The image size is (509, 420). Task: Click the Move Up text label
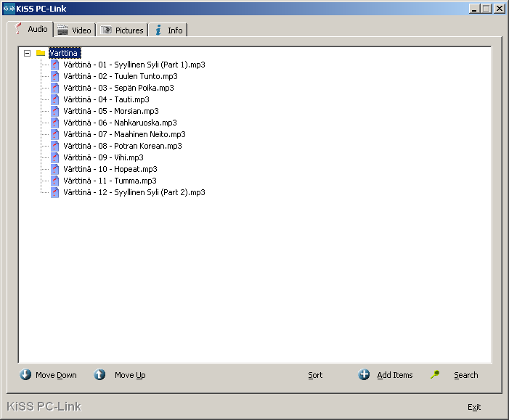coord(130,375)
